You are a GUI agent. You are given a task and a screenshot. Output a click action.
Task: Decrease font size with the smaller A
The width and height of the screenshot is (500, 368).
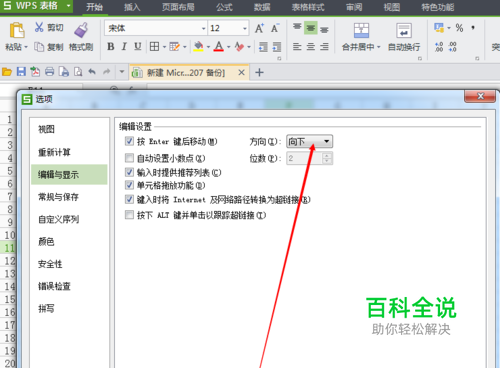pyautogui.click(x=275, y=28)
